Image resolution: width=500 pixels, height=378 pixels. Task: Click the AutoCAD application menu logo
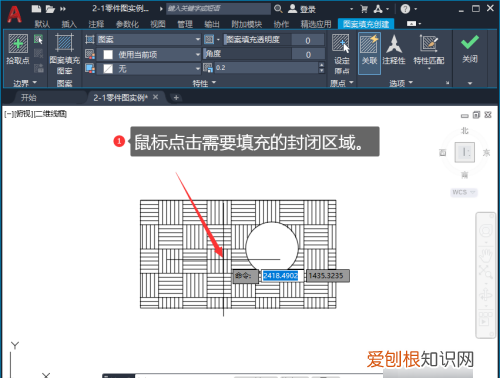(14, 15)
